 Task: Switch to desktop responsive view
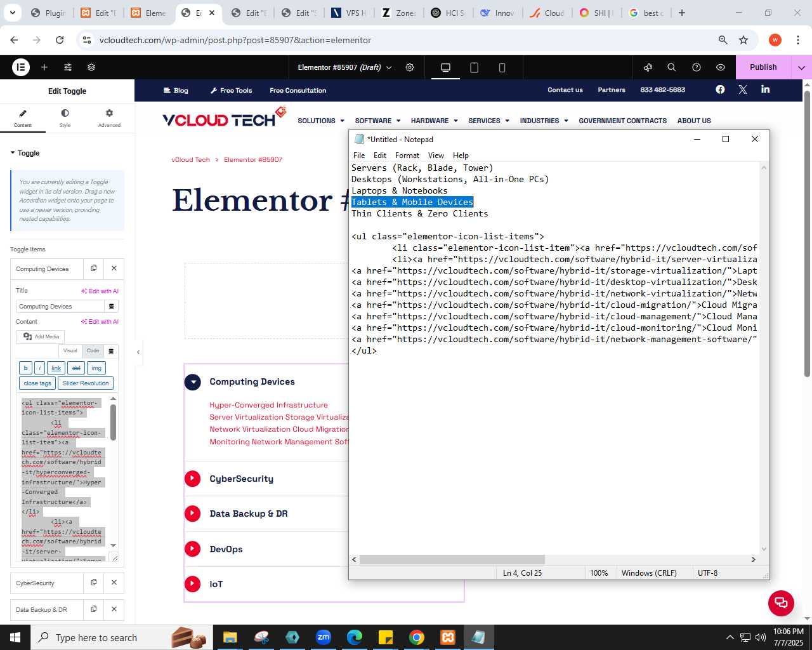coord(446,67)
